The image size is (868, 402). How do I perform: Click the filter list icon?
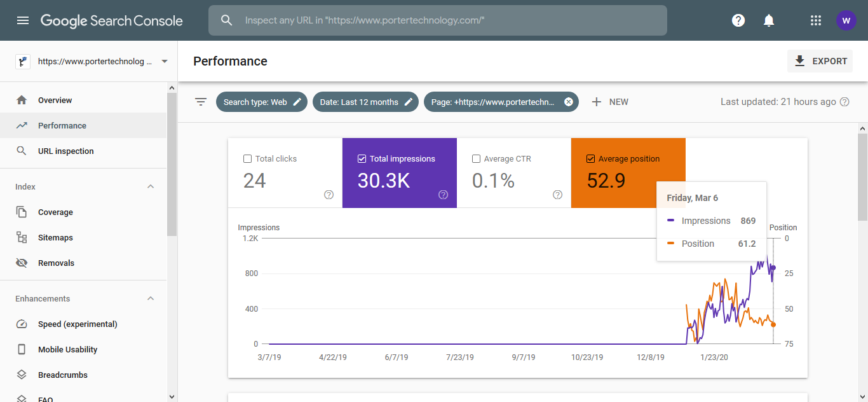[201, 102]
